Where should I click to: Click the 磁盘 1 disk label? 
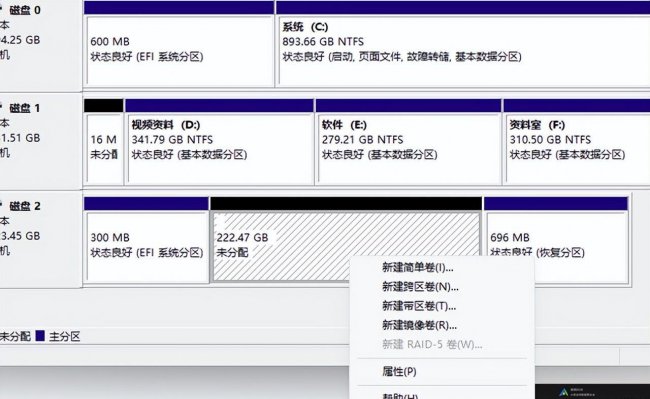25,108
